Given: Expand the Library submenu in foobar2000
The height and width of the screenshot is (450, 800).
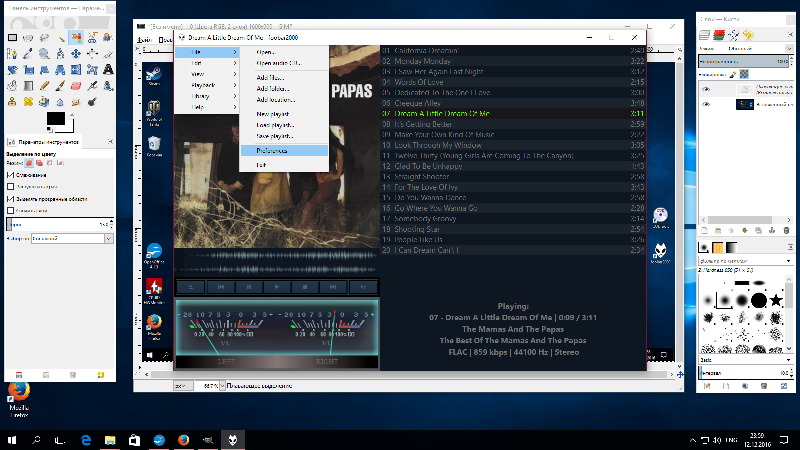Looking at the screenshot, I should tap(207, 96).
